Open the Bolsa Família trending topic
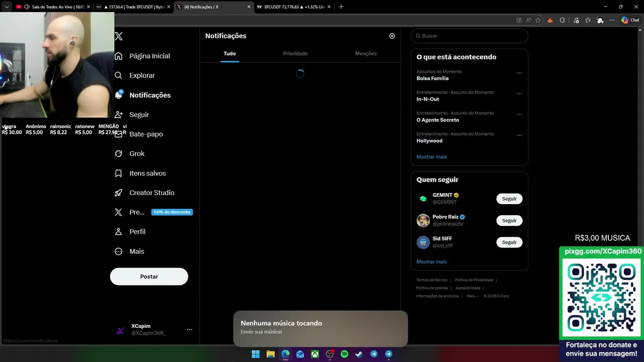Screen dimensions: 644x362 [x=433, y=78]
